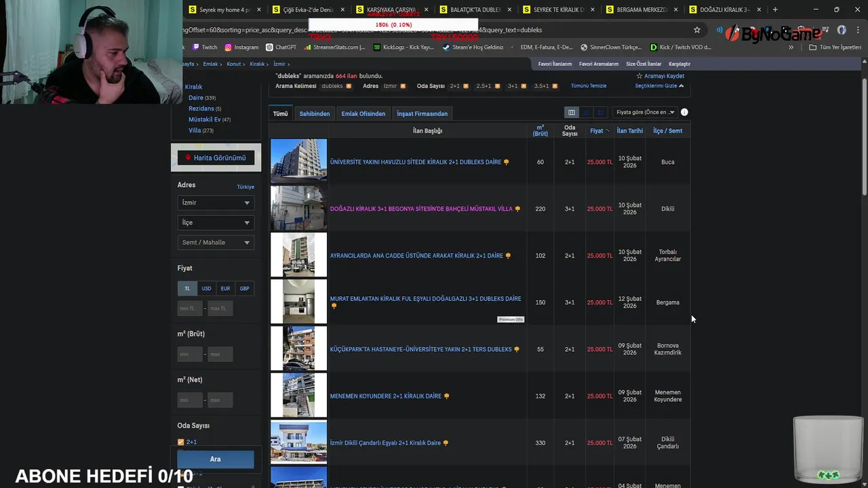
Task: Remove the 3+1 room filter chip
Action: (524, 86)
